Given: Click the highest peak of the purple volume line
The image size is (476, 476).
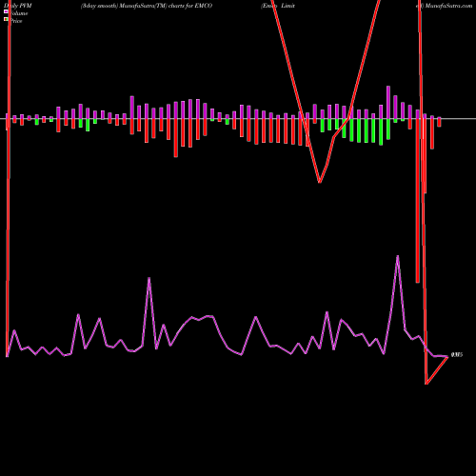Looking at the screenshot, I should (398, 256).
